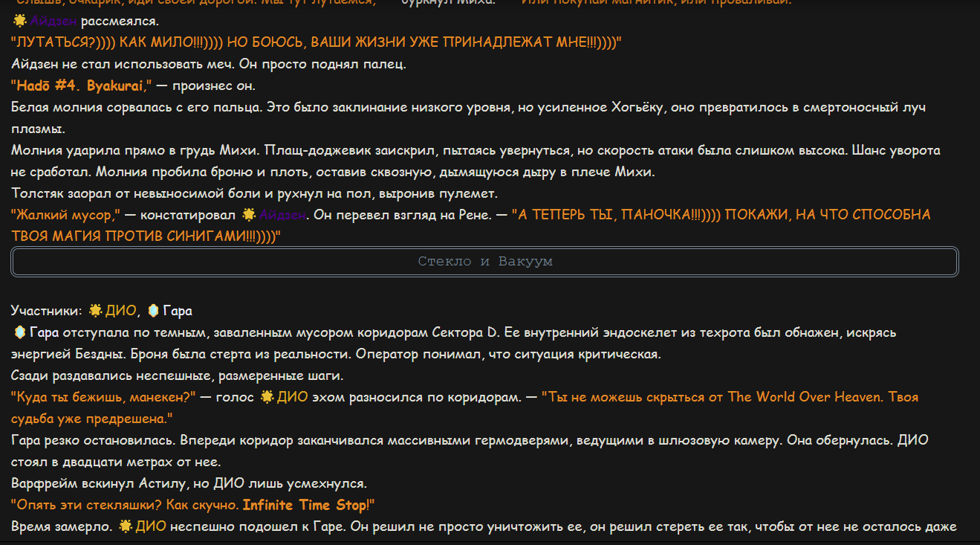Click the sun icon after 'Время замерло.'
This screenshot has height=545, width=980.
125,526
